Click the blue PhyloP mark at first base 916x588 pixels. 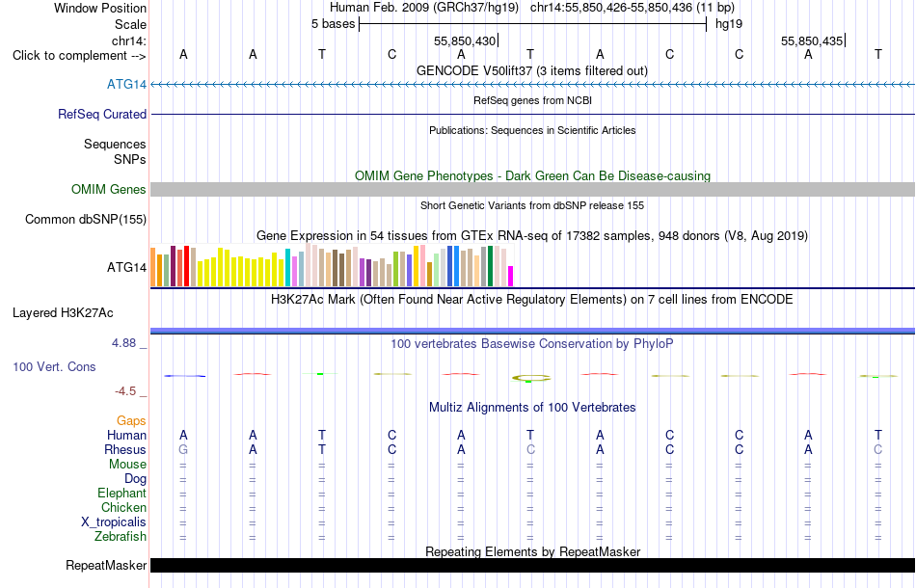pos(184,376)
